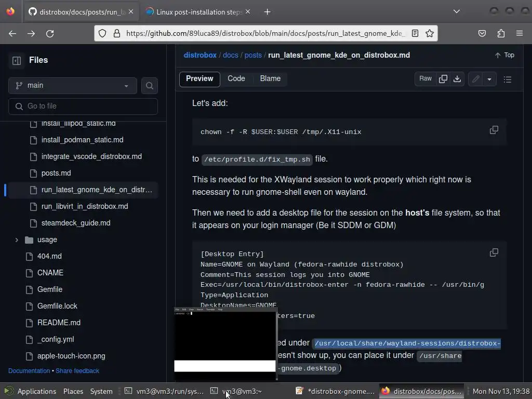Bookmark this page with the star
532x399 pixels.
click(x=430, y=33)
